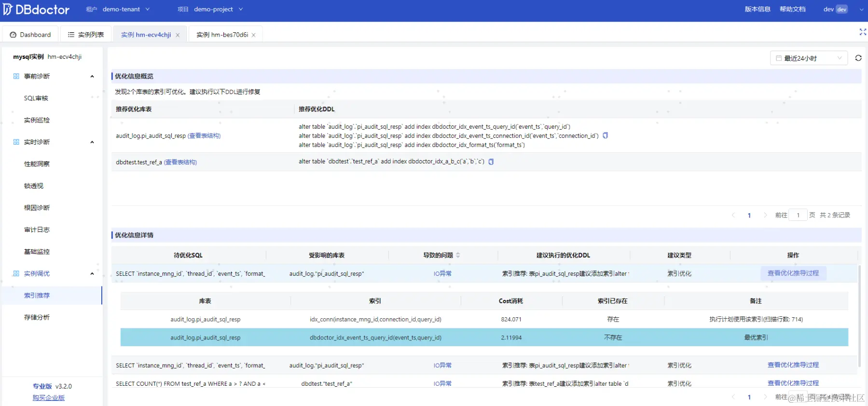Open 锁透视 in sidebar
Image resolution: width=868 pixels, height=406 pixels.
coord(34,186)
